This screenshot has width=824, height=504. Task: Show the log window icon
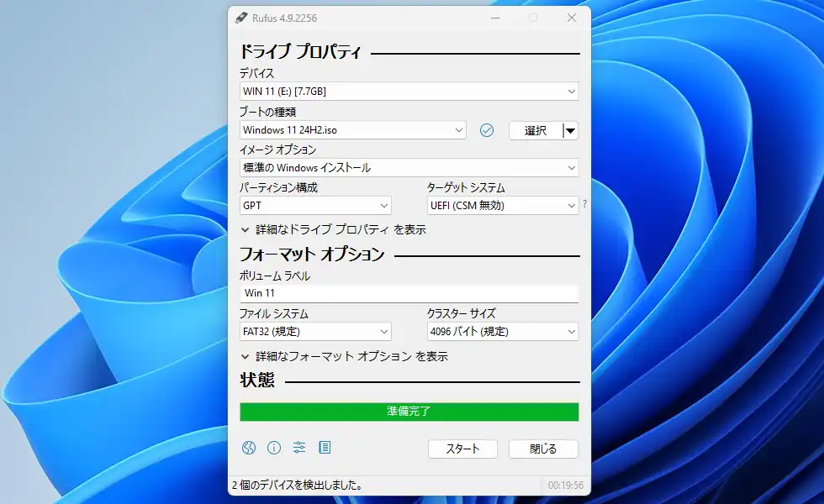(x=325, y=447)
